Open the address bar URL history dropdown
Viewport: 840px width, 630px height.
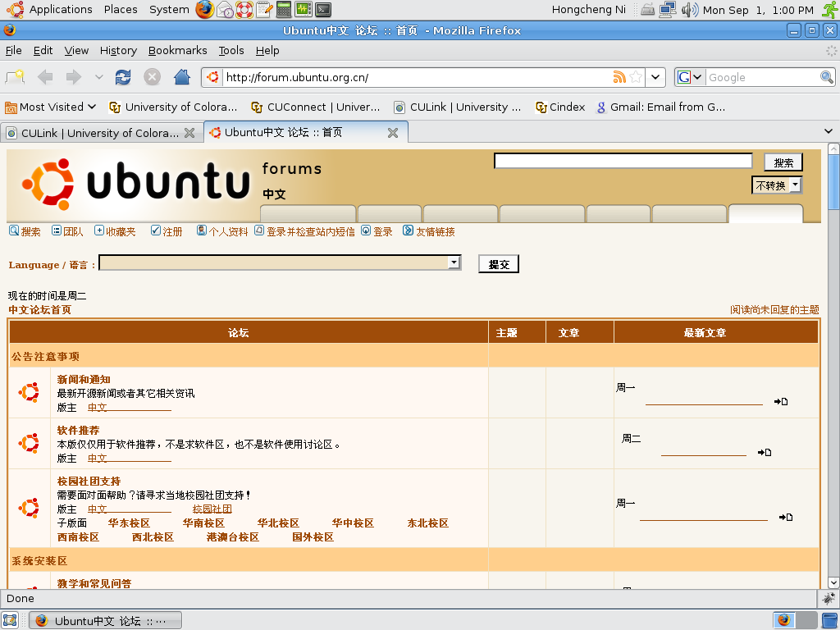point(655,77)
